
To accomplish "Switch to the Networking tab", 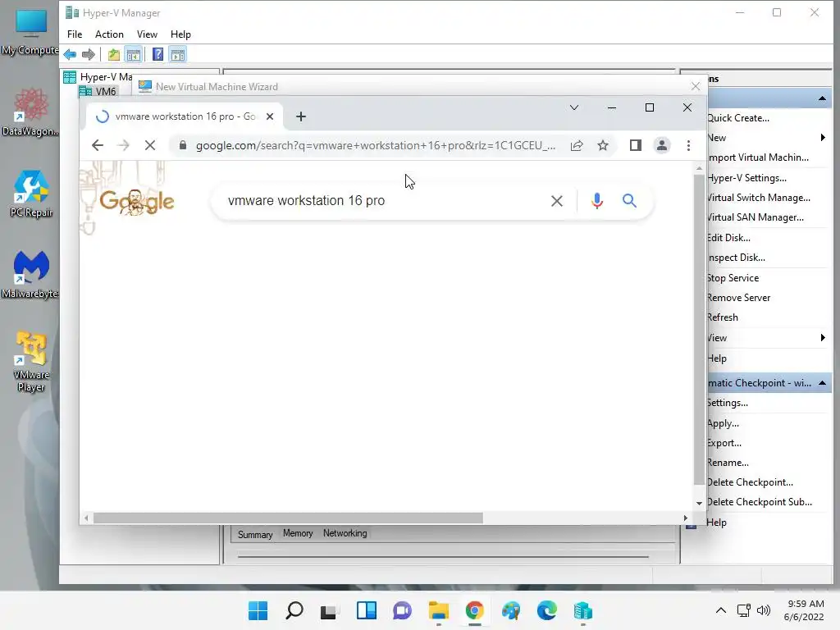I will (345, 533).
